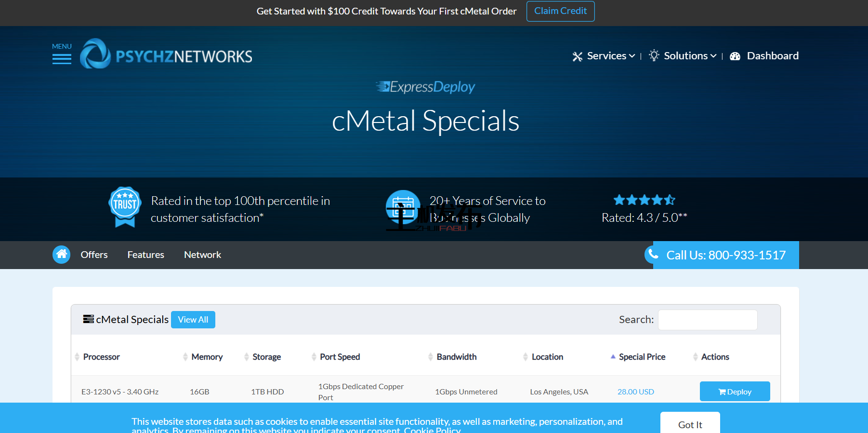Image resolution: width=868 pixels, height=433 pixels.
Task: Click the phone icon beside Call Us
Action: pos(653,254)
